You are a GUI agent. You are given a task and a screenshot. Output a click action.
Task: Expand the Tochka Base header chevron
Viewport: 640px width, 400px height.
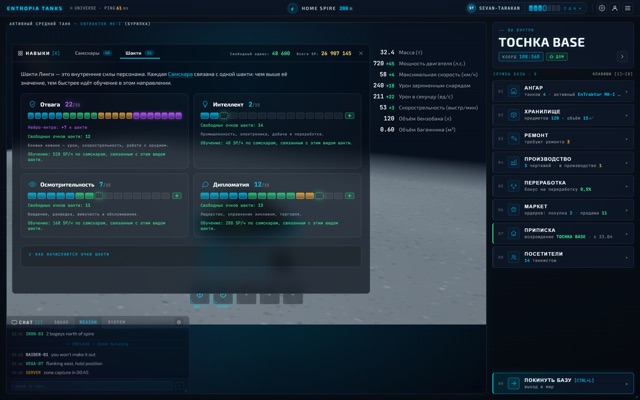coord(622,56)
